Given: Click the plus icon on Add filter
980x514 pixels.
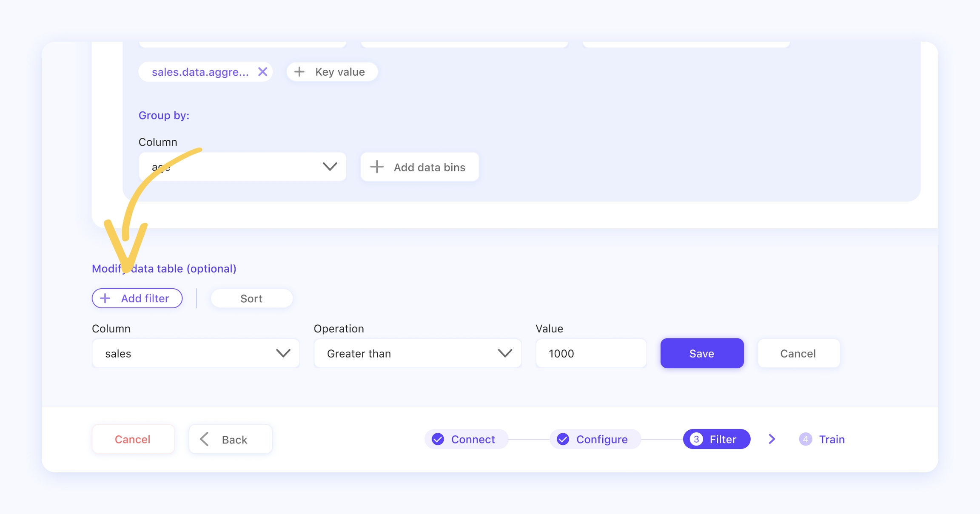Looking at the screenshot, I should pyautogui.click(x=105, y=298).
